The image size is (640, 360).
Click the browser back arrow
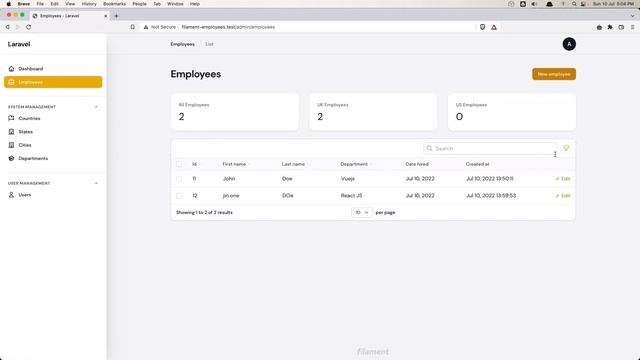[7, 27]
